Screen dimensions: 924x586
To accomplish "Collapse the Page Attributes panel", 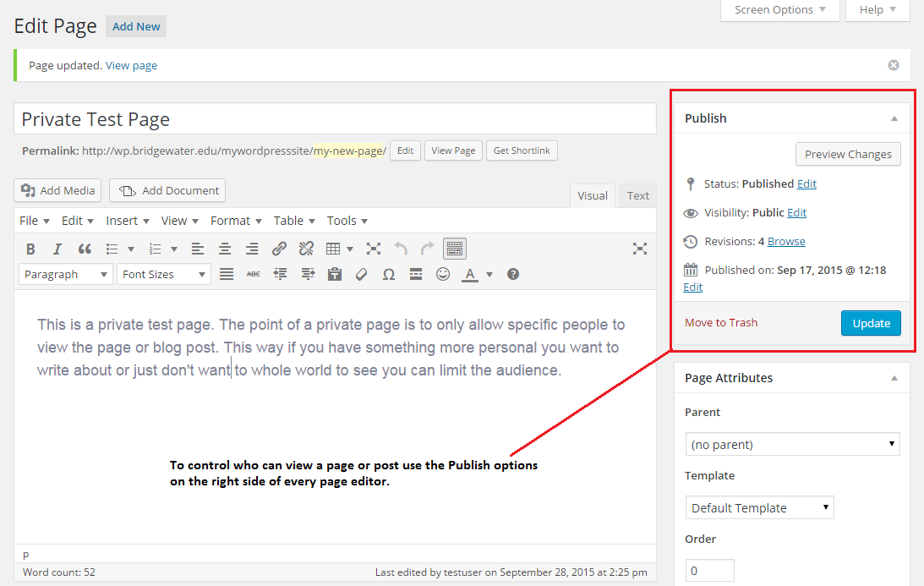I will click(894, 378).
